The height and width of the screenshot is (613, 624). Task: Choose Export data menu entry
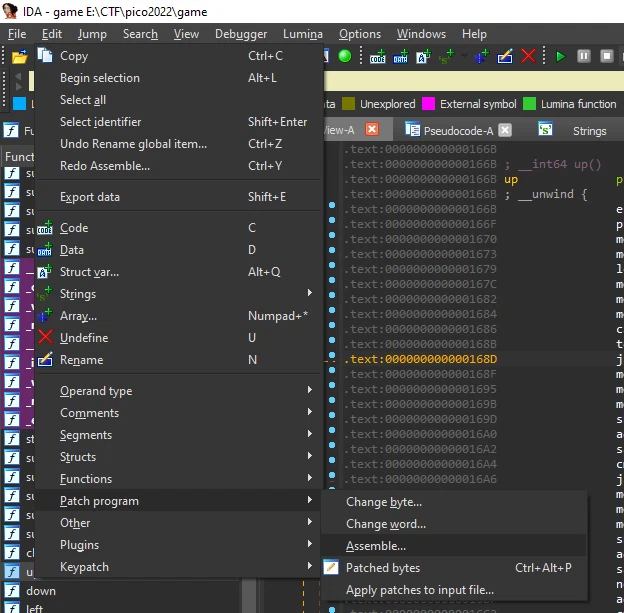(x=179, y=197)
